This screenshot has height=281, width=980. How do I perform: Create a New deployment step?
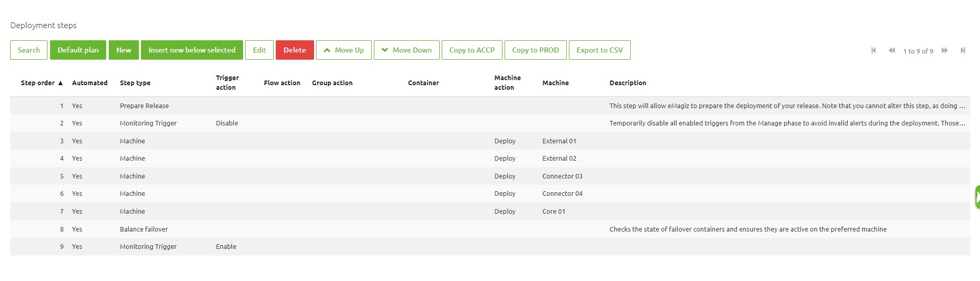[x=124, y=50]
